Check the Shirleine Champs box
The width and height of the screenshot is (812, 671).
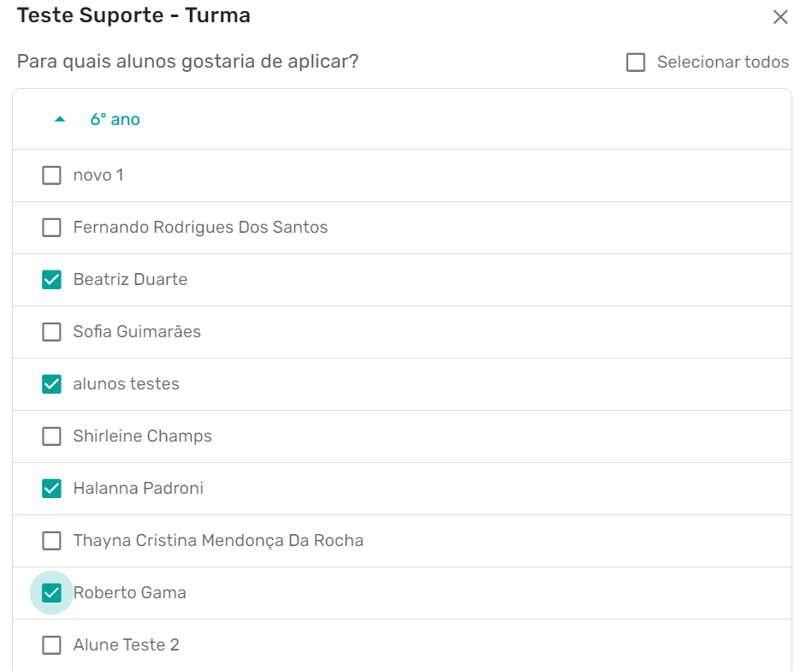52,436
